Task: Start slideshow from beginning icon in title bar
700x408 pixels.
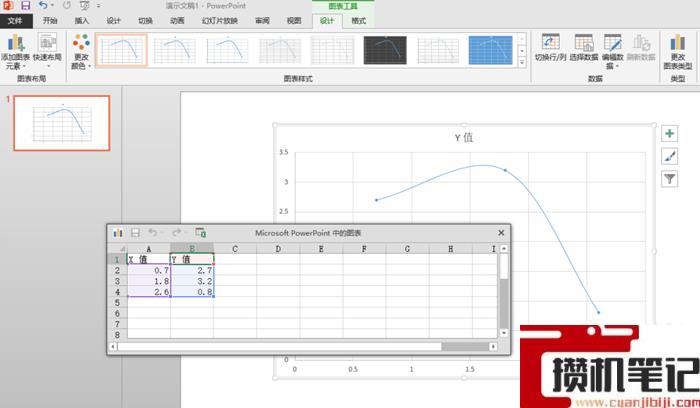Action: click(x=84, y=6)
